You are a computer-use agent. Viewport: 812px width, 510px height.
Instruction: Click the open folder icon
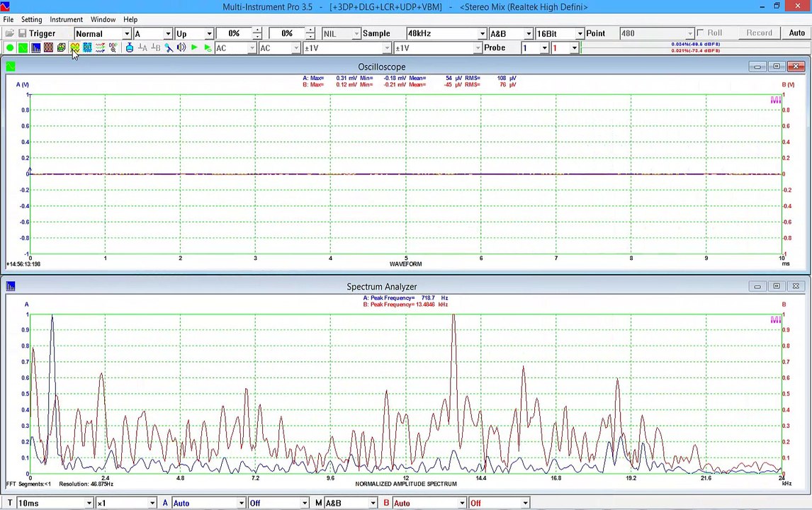[9, 33]
